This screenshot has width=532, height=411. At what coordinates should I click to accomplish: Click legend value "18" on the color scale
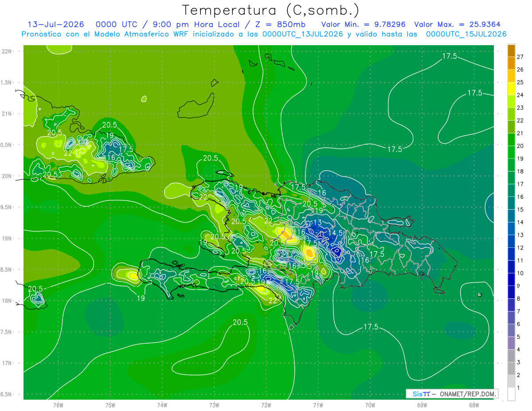coord(520,171)
